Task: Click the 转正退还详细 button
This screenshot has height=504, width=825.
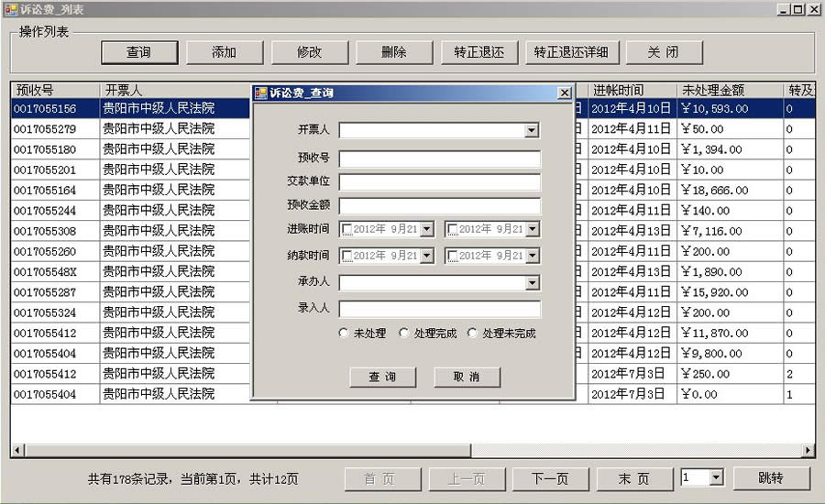Action: pyautogui.click(x=572, y=52)
